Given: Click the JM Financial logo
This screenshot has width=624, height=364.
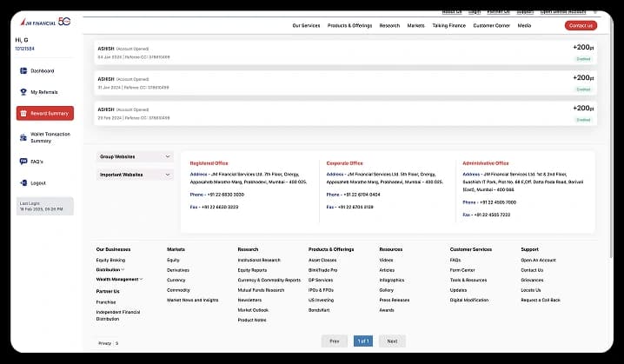Looking at the screenshot, I should coord(45,22).
